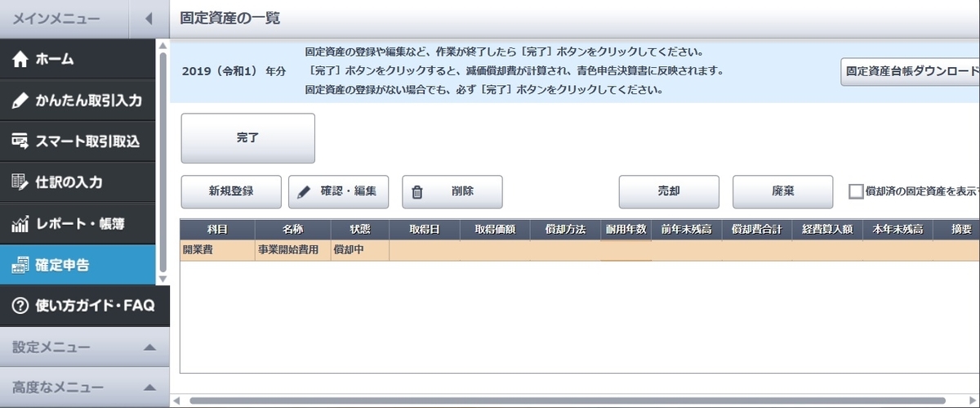Open 仕訳の入力 menu item

pos(78,182)
